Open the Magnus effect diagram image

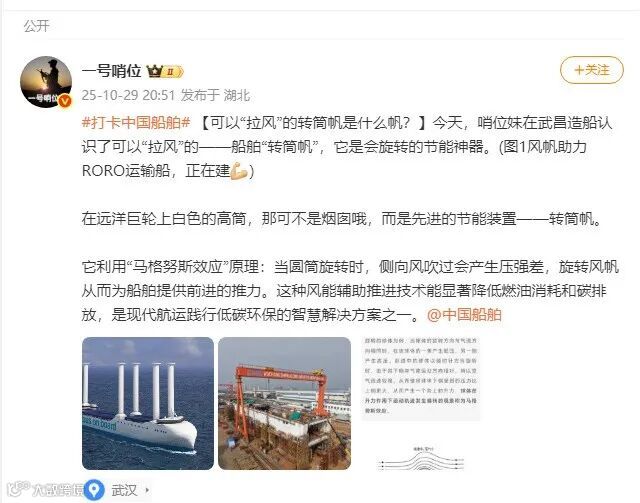[x=421, y=403]
